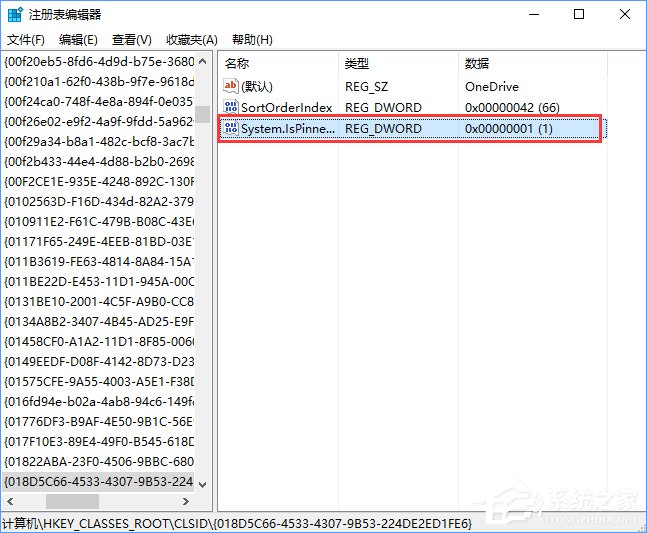Select tree key {0134A8B2-3407-4B45-AD25-E9F
The height and width of the screenshot is (533, 647).
[x=99, y=321]
